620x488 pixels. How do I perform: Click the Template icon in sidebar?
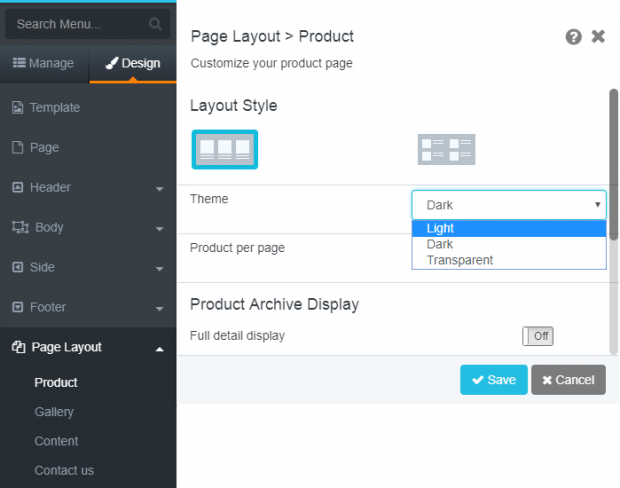point(17,108)
